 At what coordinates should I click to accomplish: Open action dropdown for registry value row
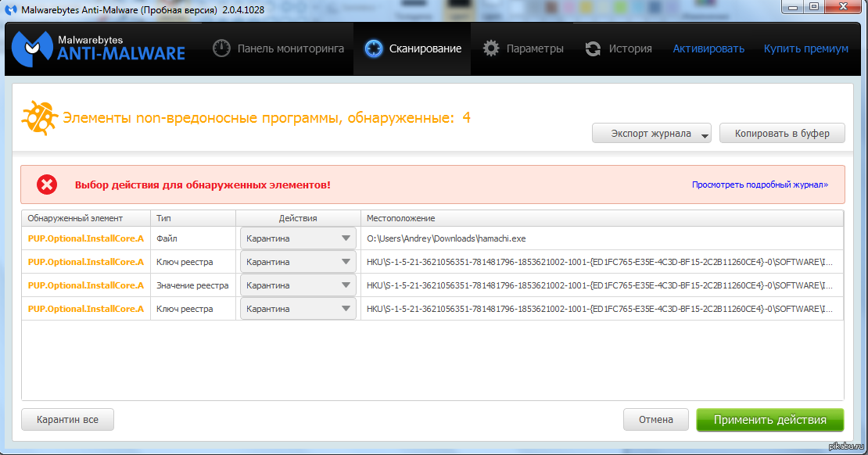(298, 285)
